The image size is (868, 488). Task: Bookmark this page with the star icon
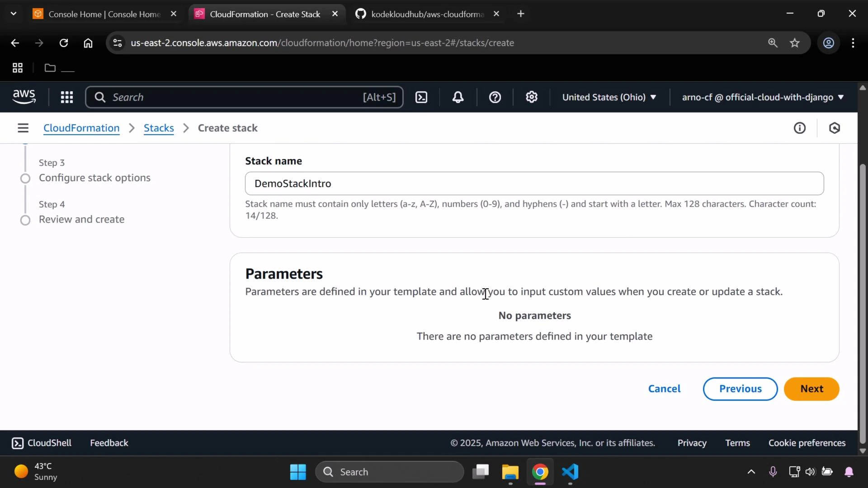795,43
